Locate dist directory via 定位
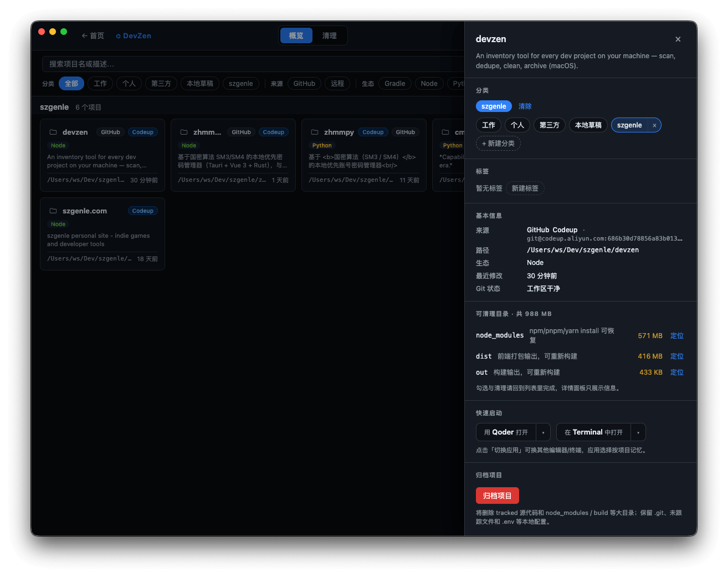The height and width of the screenshot is (577, 728). pyautogui.click(x=677, y=356)
